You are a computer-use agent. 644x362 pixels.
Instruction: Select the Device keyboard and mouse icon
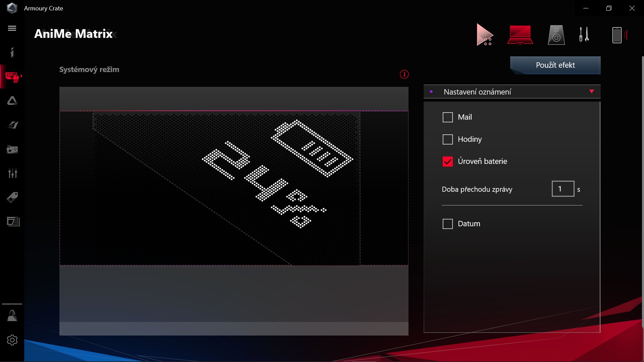pos(12,76)
